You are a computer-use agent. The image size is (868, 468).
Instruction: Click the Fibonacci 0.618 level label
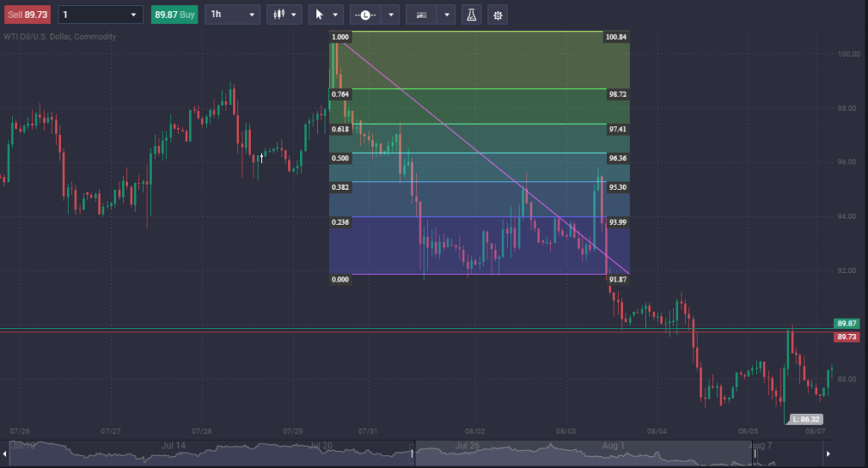(x=340, y=128)
